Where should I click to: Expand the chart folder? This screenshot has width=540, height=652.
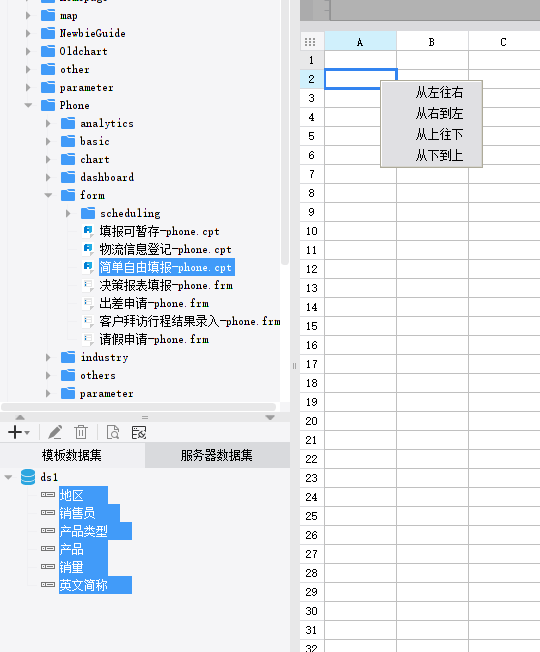48,159
